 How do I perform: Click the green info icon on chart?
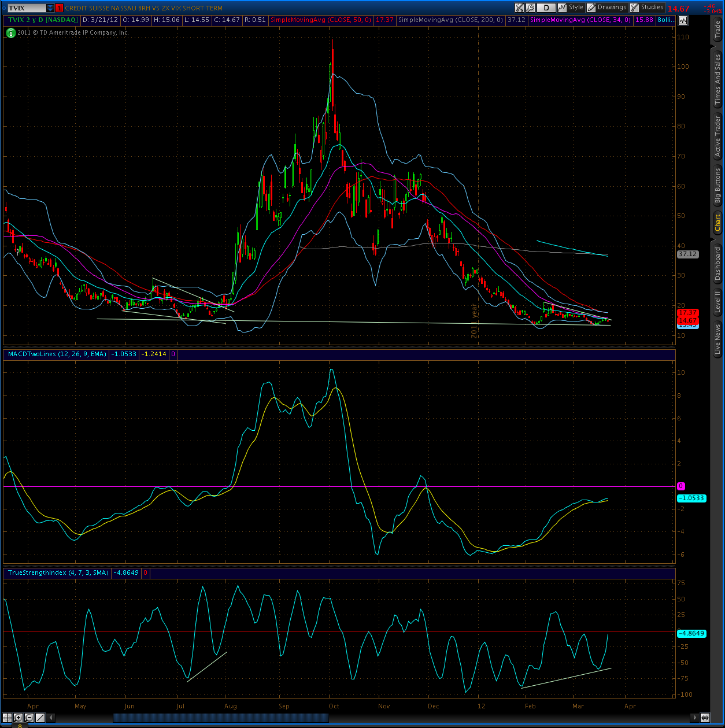(11, 32)
